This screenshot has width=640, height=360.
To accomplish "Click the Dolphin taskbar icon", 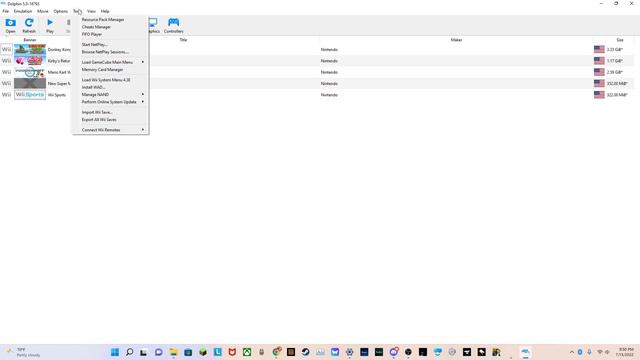I will 525,352.
